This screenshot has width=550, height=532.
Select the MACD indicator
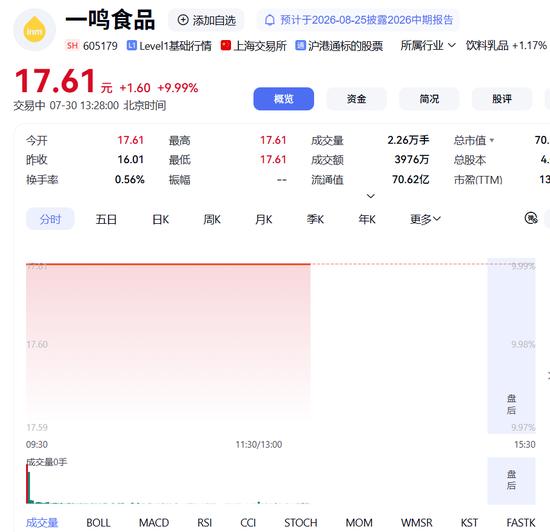(154, 523)
